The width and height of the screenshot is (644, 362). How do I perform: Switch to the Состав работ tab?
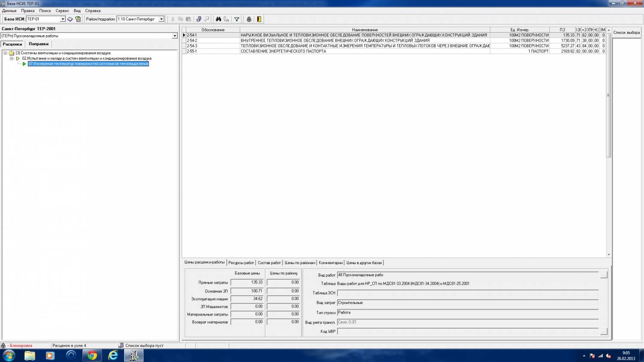269,263
